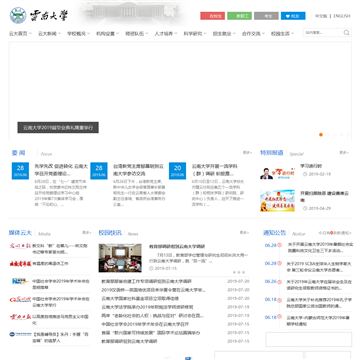Open the 学习进行时 thumbnail image

(x=277, y=173)
